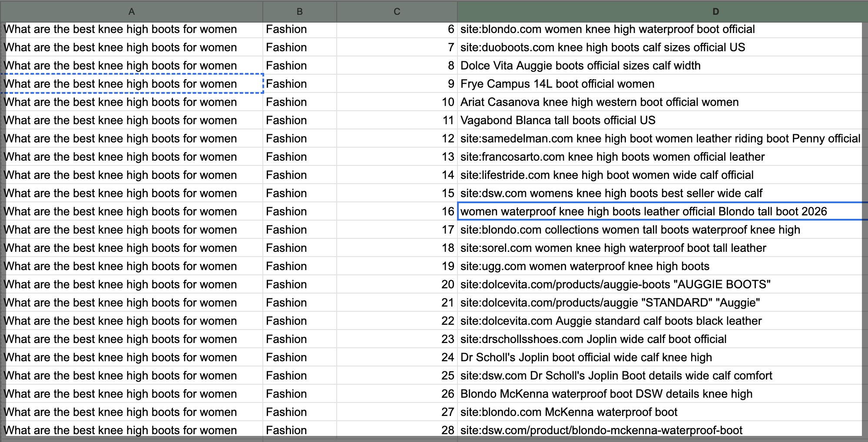The width and height of the screenshot is (868, 442).
Task: Select column C header
Action: [397, 12]
